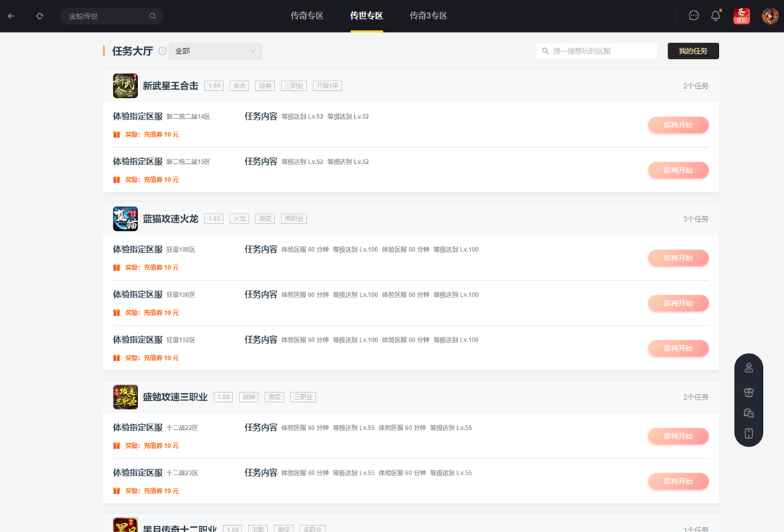The image size is (784, 532).
Task: Switch to the 传奇3专区 tab
Action: [428, 15]
